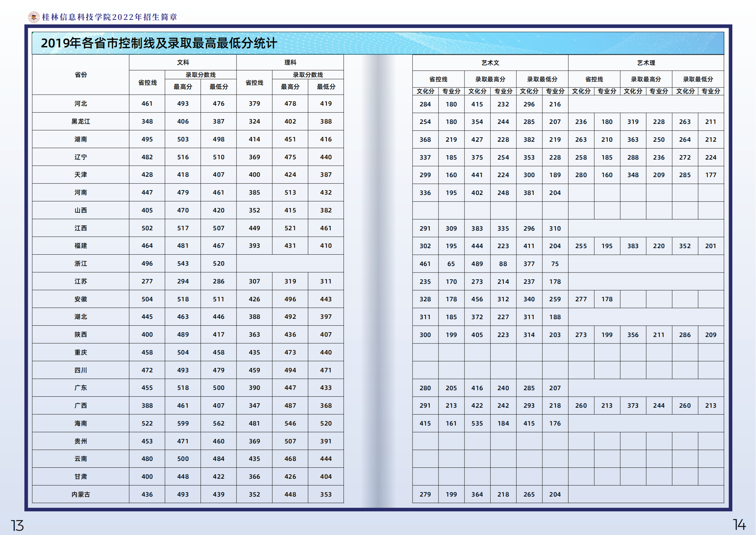Select the 内蒙古 province row label

pyautogui.click(x=81, y=494)
